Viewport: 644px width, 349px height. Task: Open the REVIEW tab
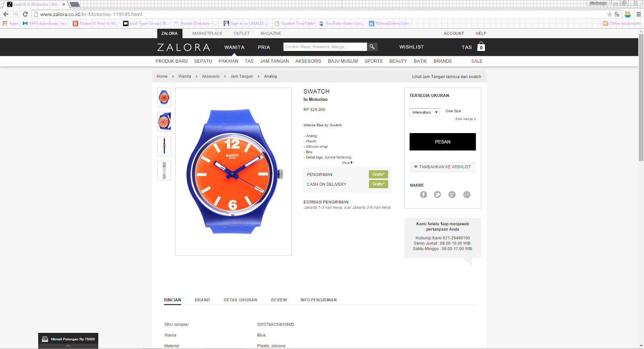(279, 300)
